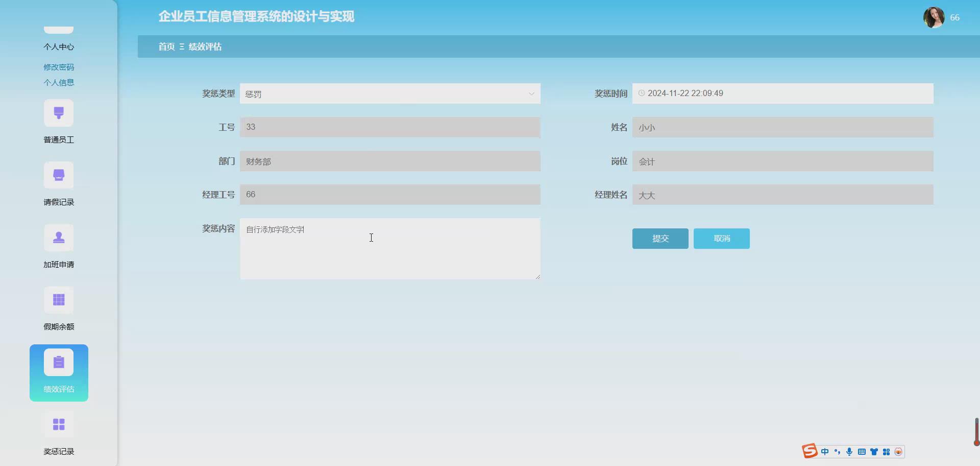This screenshot has width=980, height=466.
Task: Open the 奖惩类型 dropdown showing 惩罚
Action: coord(390,94)
